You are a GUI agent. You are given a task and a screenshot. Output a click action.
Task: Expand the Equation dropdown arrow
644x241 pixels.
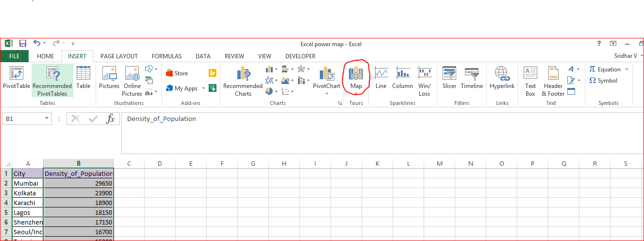coord(627,69)
